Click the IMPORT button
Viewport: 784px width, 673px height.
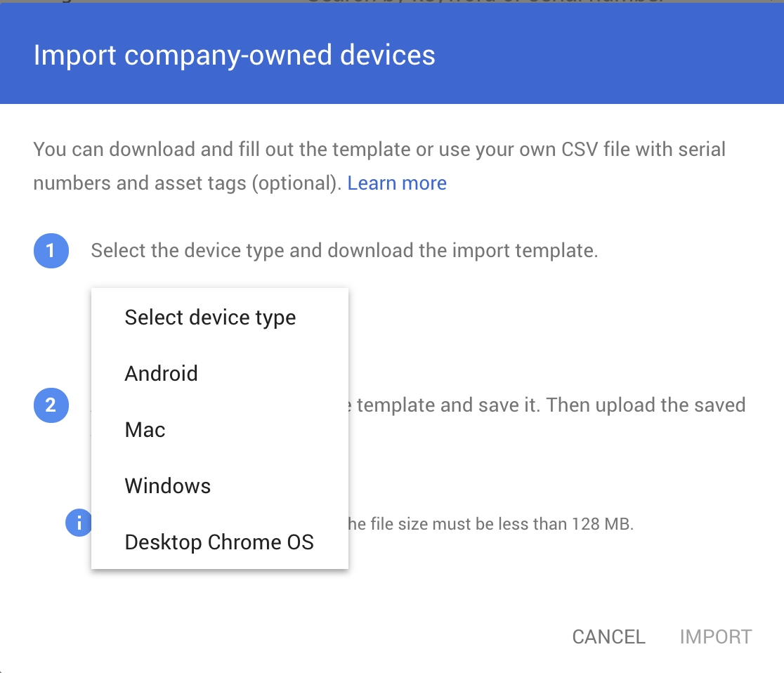click(715, 636)
